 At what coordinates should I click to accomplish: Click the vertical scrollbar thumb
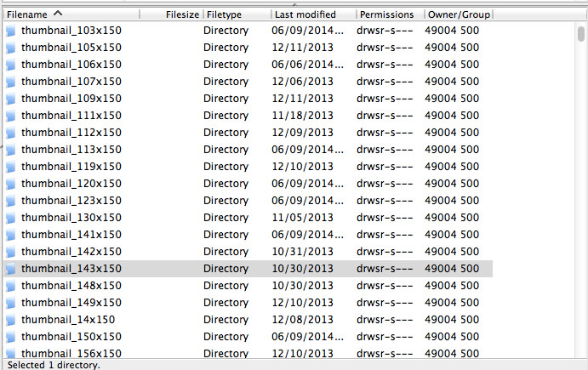[x=581, y=33]
